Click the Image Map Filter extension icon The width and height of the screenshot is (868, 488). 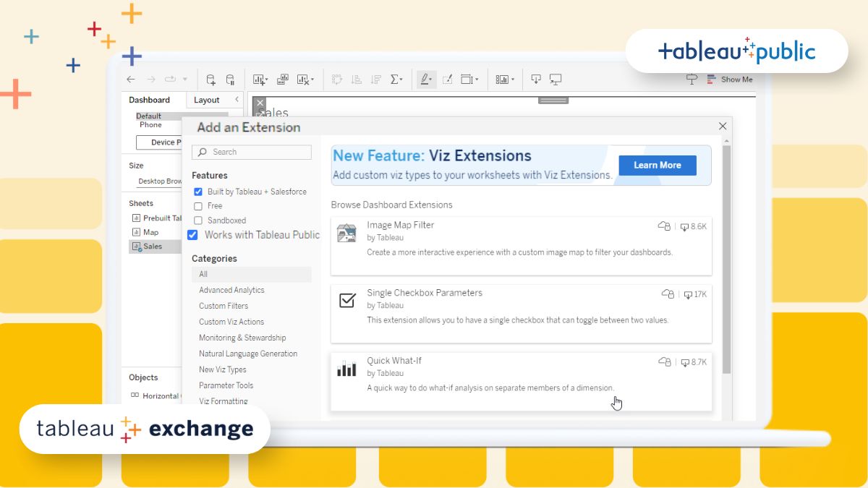346,233
